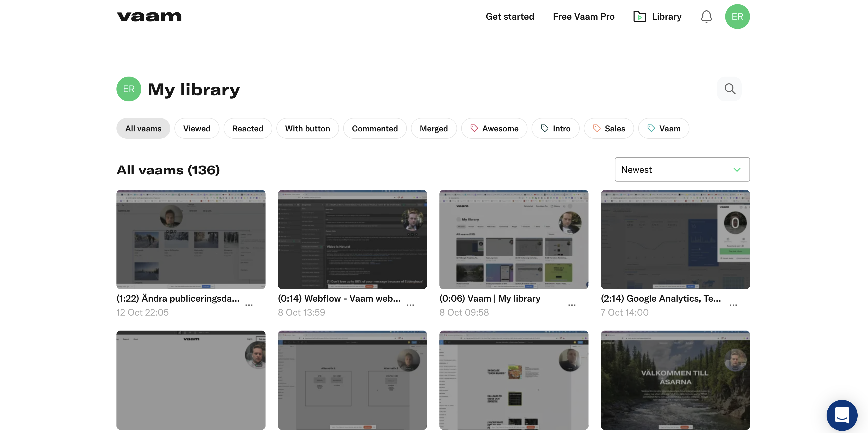Select the Awesome tag filter
Viewport: 868px width, 433px height.
494,128
